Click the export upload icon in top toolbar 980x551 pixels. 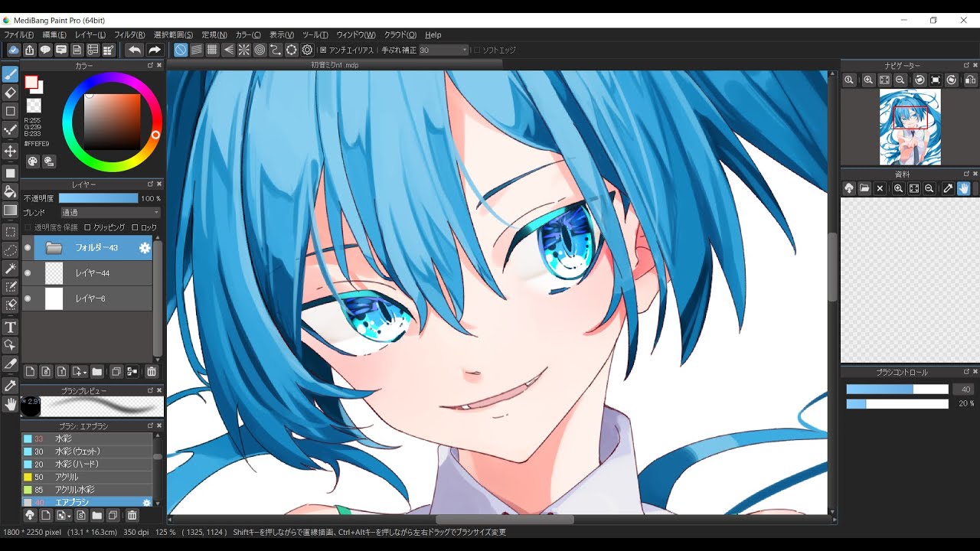pyautogui.click(x=29, y=50)
